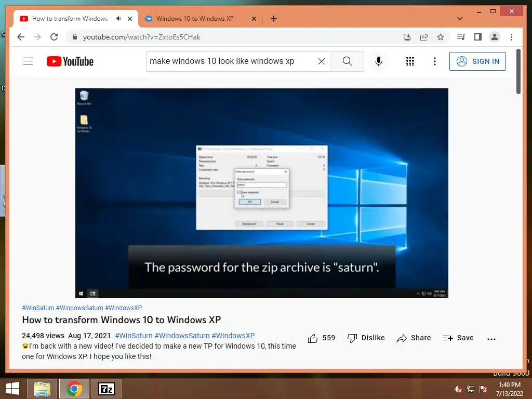
Task: Open File Explorer from the taskbar
Action: coord(42,389)
